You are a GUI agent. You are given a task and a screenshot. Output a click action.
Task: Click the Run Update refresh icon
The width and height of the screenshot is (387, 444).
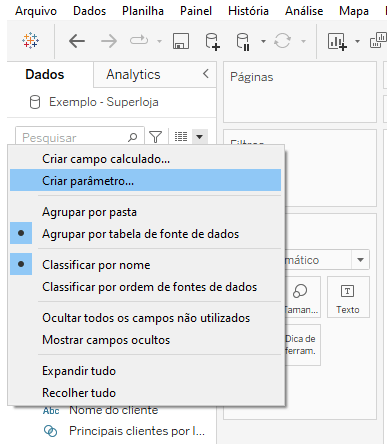(282, 41)
